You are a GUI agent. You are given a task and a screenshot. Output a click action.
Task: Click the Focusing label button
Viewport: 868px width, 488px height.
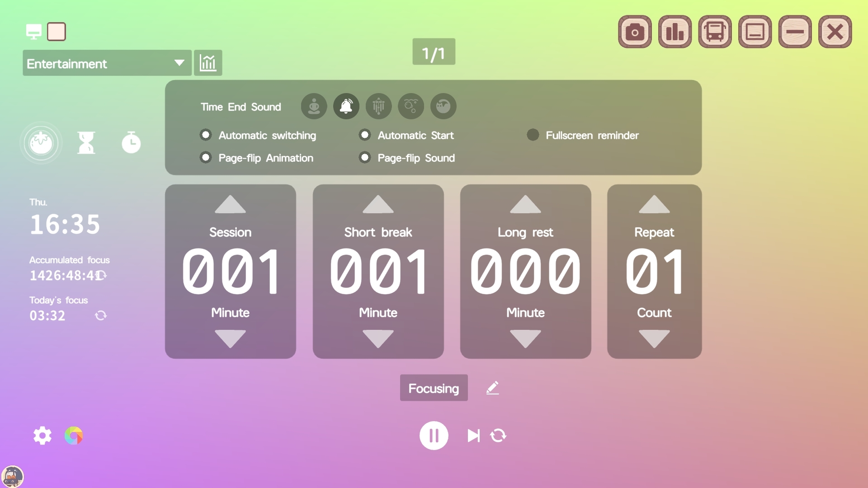coord(434,388)
